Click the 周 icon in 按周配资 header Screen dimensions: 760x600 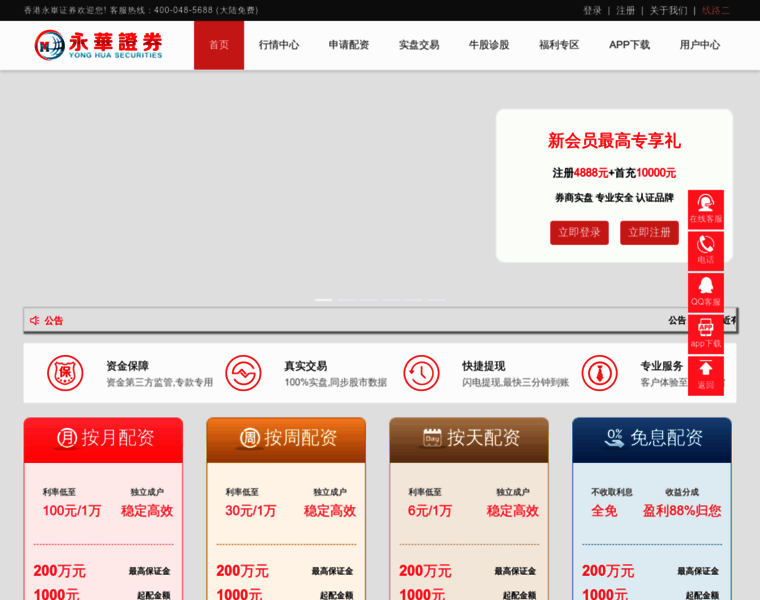[250, 438]
